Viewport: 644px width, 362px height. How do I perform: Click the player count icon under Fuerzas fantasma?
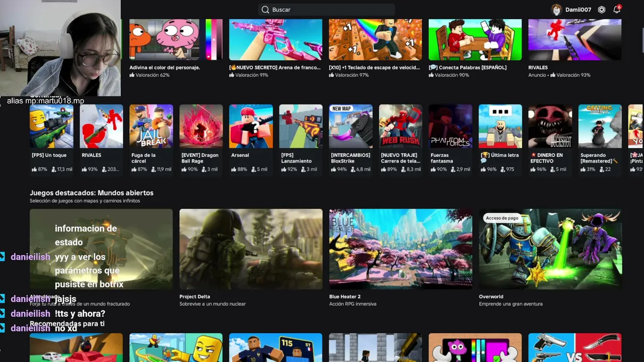point(453,169)
